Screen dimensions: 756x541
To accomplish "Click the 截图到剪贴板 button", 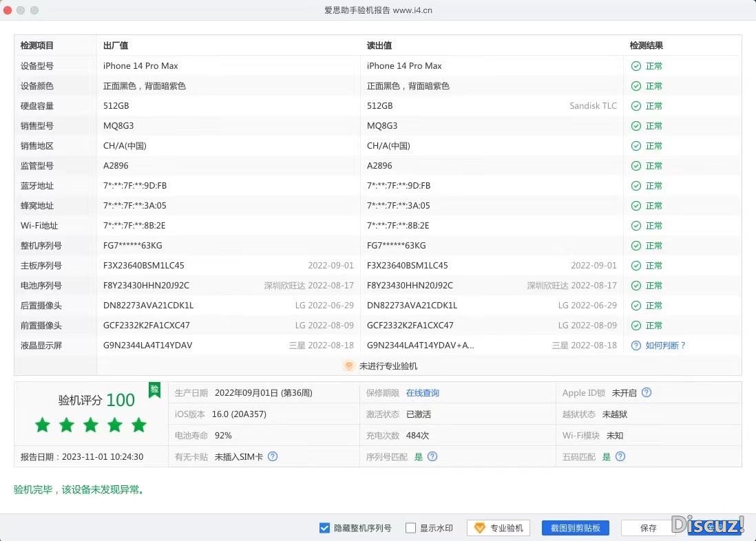I will pos(575,528).
